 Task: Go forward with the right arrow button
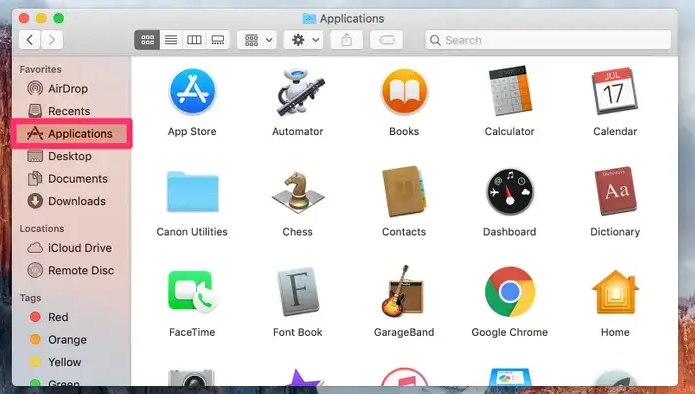point(52,40)
